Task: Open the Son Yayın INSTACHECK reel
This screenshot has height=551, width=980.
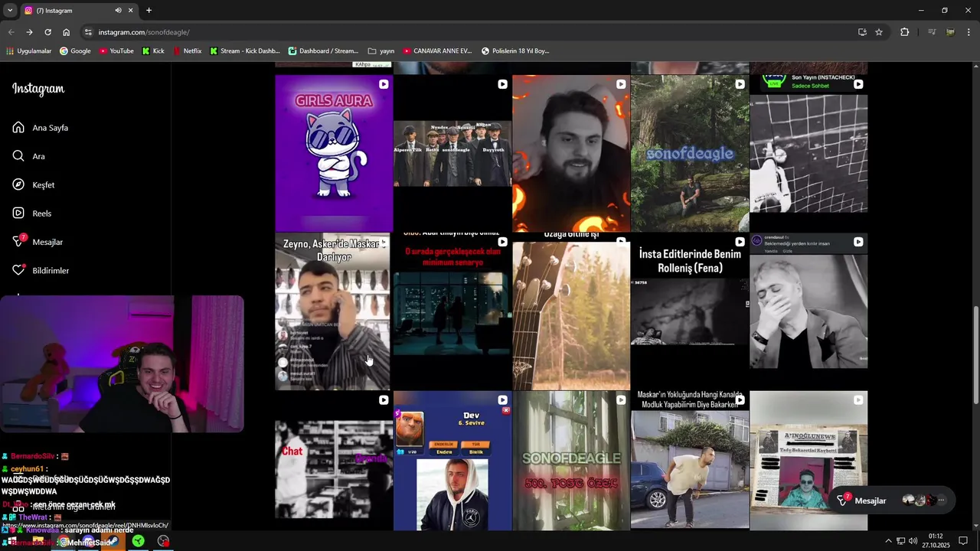Action: (808, 153)
